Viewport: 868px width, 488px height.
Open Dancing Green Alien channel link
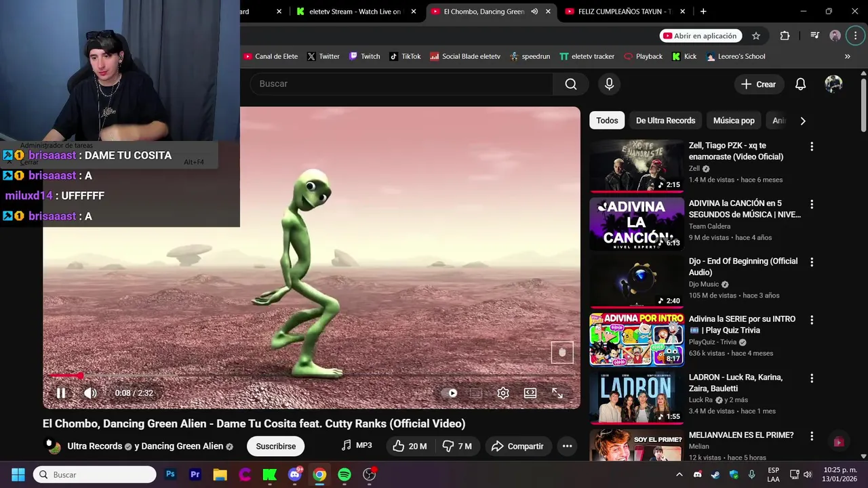click(x=182, y=446)
